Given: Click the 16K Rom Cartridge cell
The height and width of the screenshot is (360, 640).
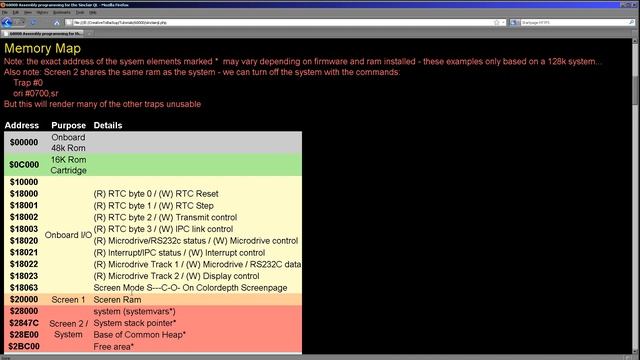Looking at the screenshot, I should click(x=68, y=165).
